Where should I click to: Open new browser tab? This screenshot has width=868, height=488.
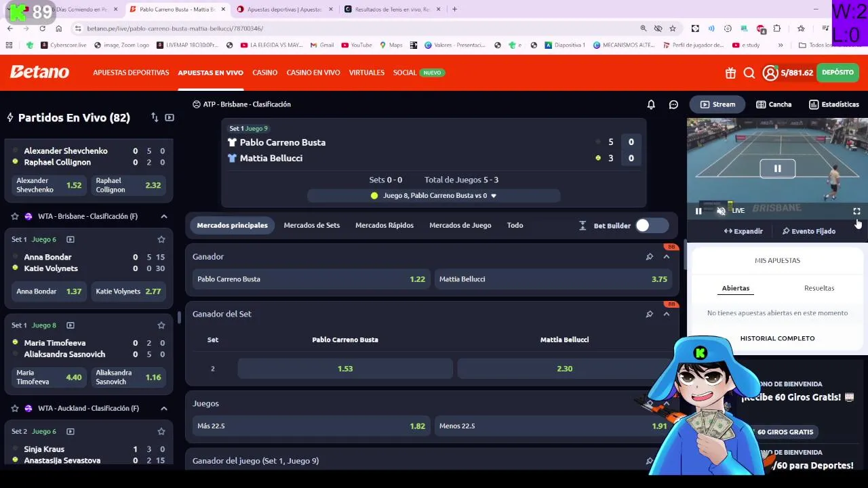(x=454, y=9)
